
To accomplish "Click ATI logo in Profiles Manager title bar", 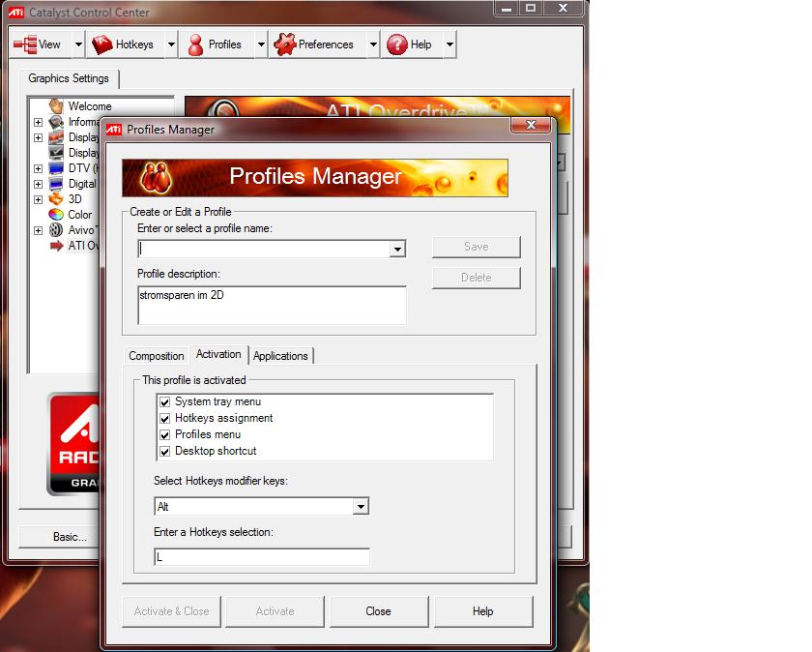I will (x=113, y=130).
